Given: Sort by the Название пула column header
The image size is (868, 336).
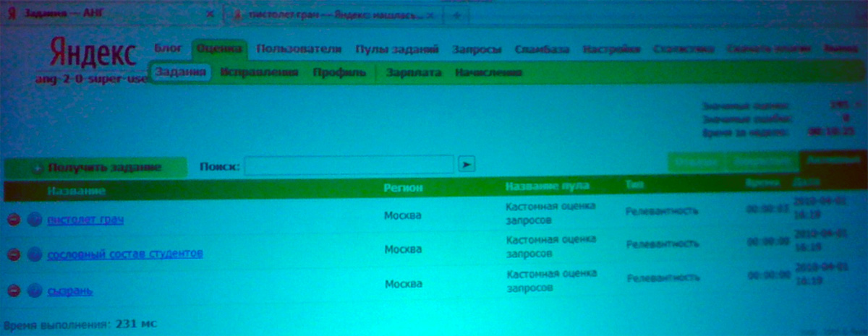Looking at the screenshot, I should (x=548, y=186).
